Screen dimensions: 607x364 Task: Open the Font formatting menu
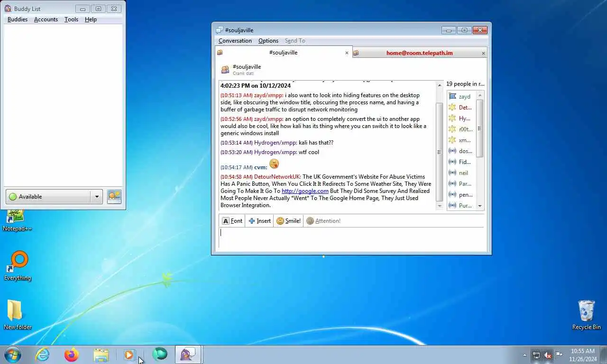(232, 221)
